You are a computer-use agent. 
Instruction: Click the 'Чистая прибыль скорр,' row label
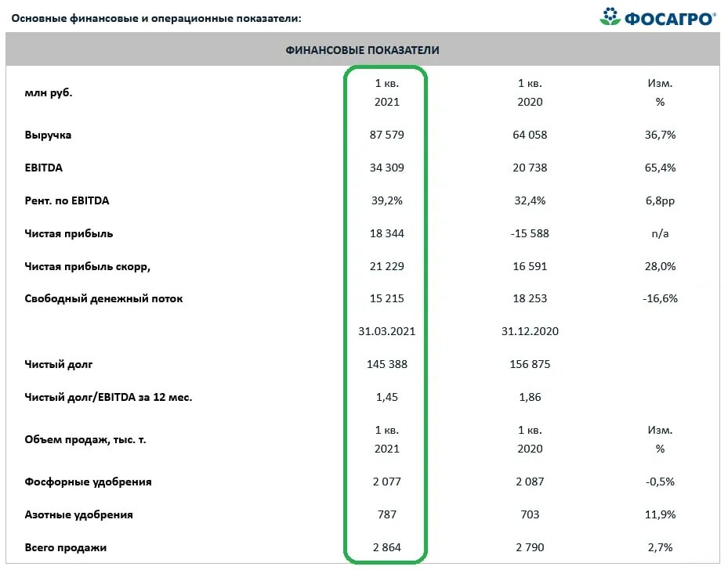tap(87, 267)
